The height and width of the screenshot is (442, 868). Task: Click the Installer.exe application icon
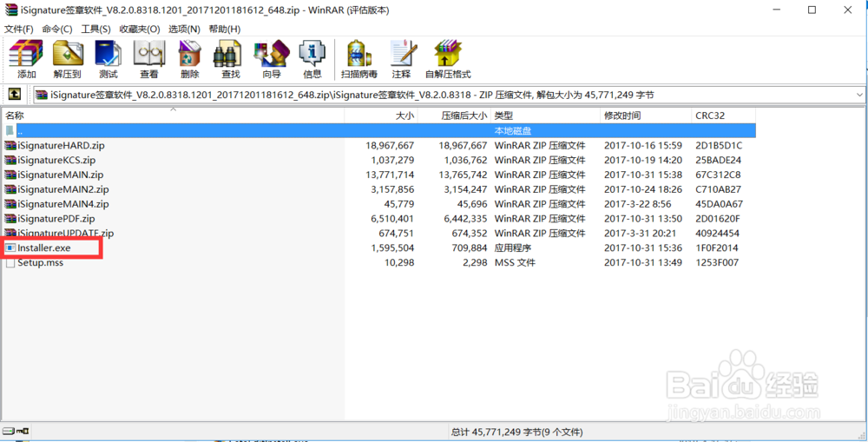(10, 248)
